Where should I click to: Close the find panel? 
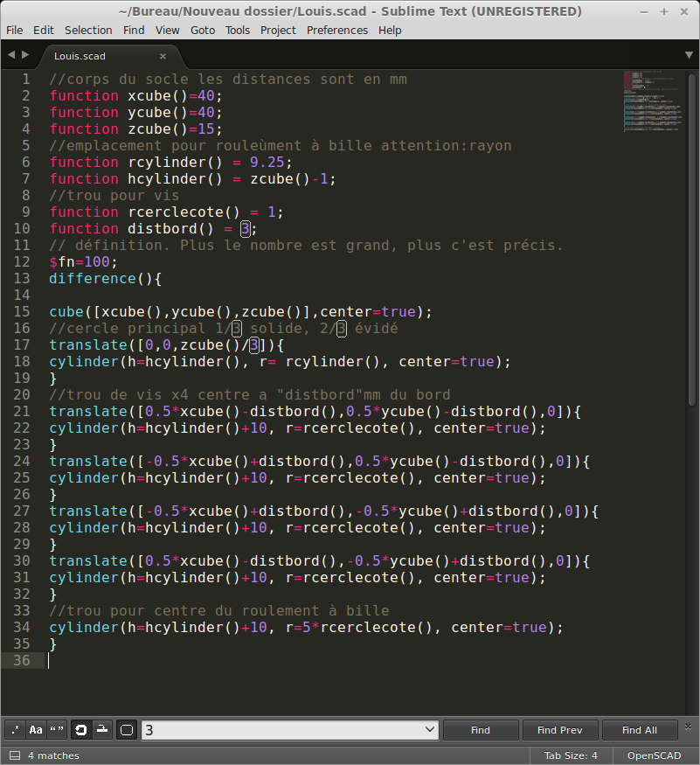coord(689,727)
